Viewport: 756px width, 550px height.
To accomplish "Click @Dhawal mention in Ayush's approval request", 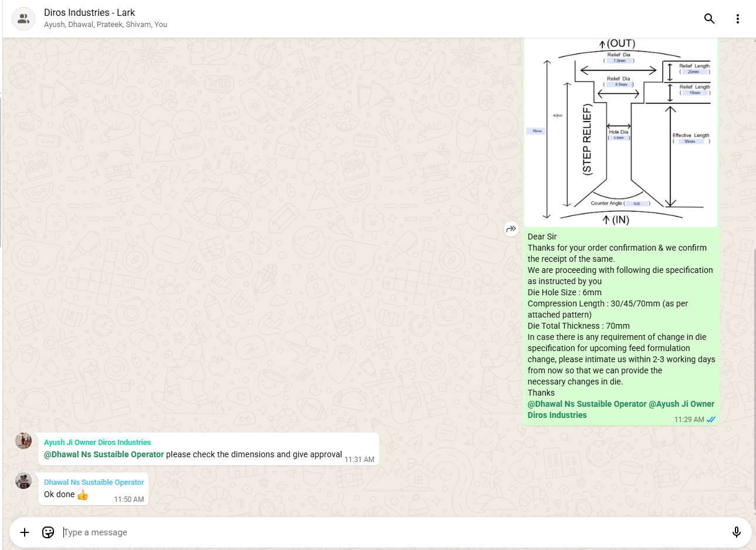I will 104,454.
